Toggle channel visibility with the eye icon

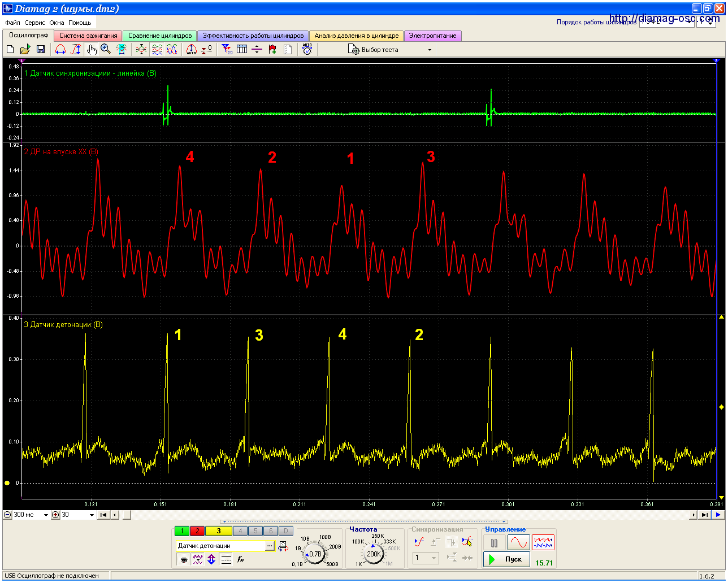(183, 559)
